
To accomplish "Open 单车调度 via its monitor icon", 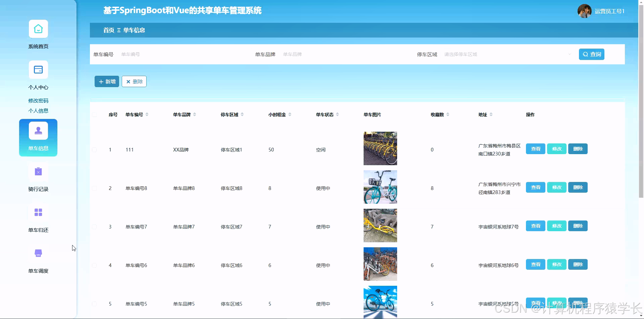I will (38, 253).
